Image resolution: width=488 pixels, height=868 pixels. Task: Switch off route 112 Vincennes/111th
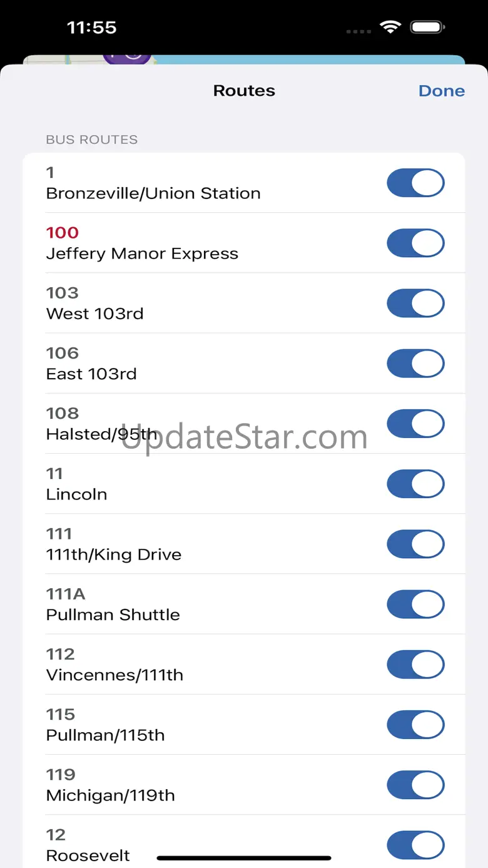pyautogui.click(x=415, y=665)
